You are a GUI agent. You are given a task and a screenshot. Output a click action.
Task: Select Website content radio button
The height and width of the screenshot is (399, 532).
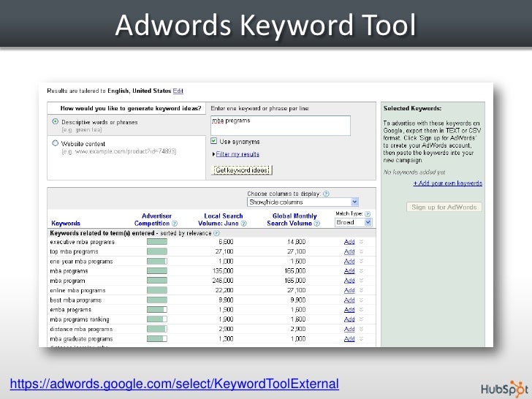point(56,143)
